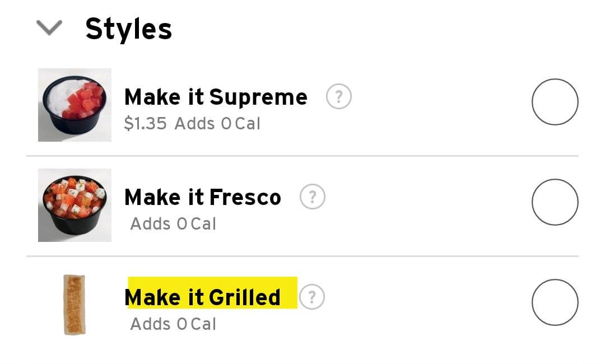
Task: Click the Styles section heading
Action: click(x=128, y=29)
